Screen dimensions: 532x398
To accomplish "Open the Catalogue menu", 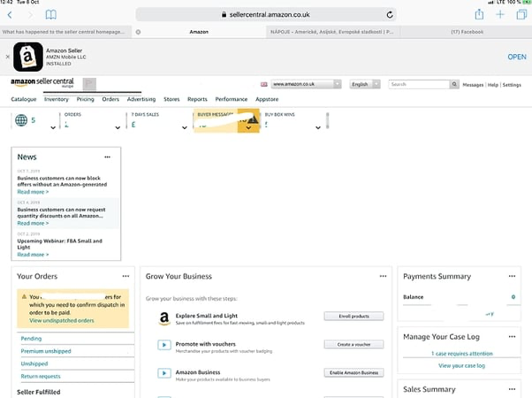I will [23, 99].
